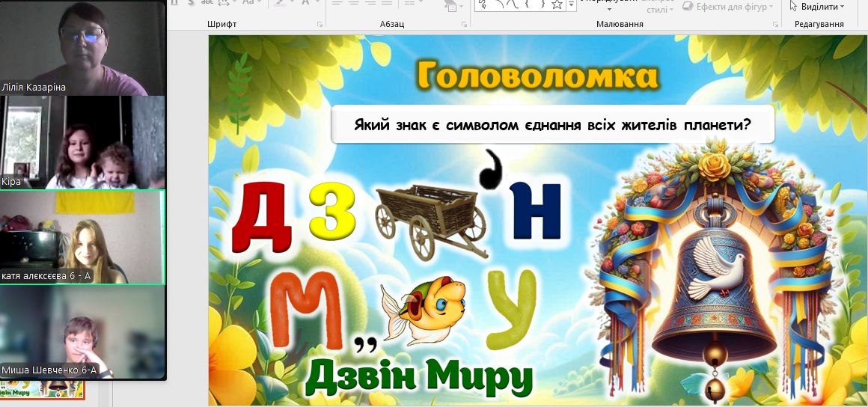Click the green Дзвін Миру answer text
The width and height of the screenshot is (868, 407).
(x=418, y=378)
